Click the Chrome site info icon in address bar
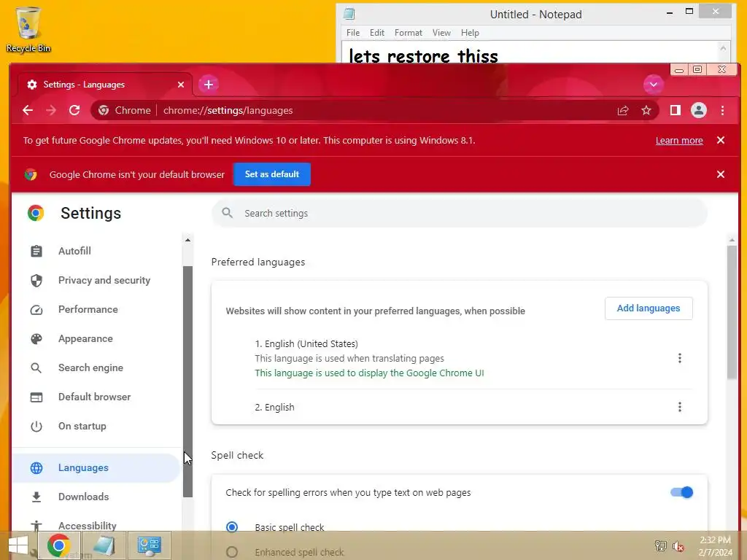Image resolution: width=747 pixels, height=560 pixels. pyautogui.click(x=104, y=111)
